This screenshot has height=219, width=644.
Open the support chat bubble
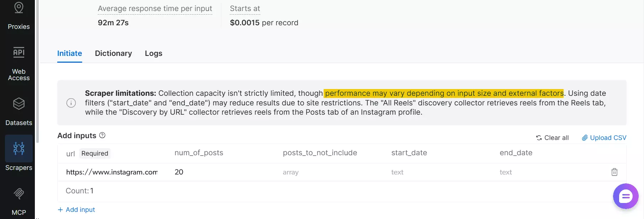(x=625, y=196)
